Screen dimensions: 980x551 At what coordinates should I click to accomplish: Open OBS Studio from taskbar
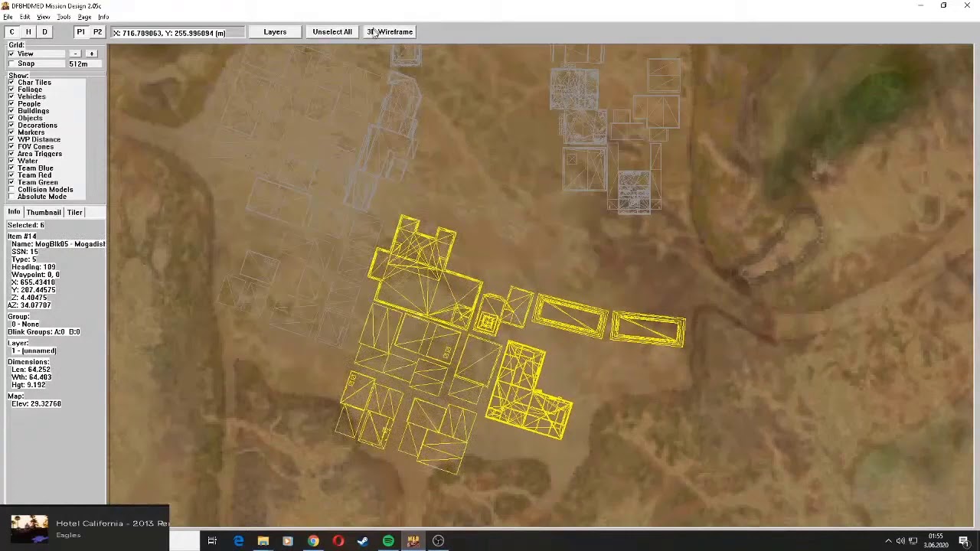click(438, 541)
